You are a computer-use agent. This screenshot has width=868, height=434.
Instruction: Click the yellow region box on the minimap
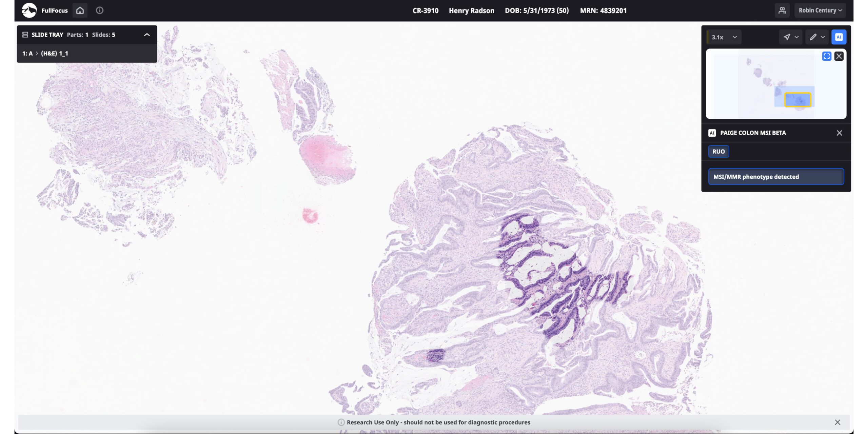click(x=798, y=99)
